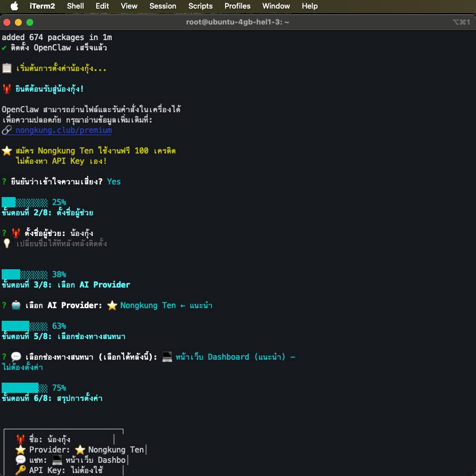Click the key icon next to API Key
This screenshot has height=476, width=476.
21,470
